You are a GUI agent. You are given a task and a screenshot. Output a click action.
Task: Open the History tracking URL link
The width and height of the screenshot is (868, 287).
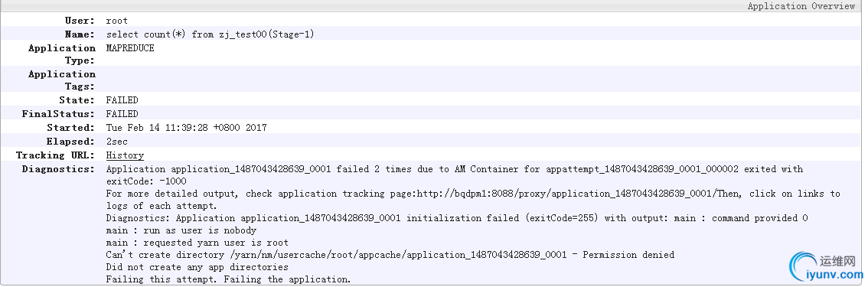tap(125, 155)
